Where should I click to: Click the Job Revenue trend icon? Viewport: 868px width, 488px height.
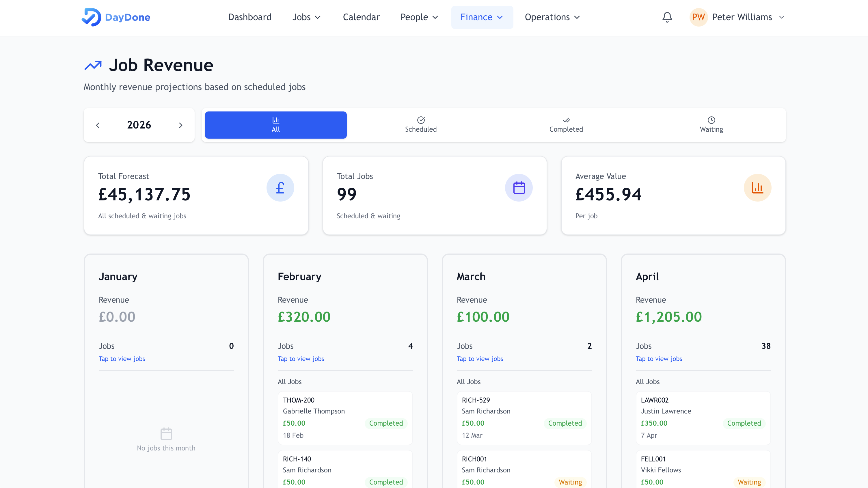coord(93,65)
